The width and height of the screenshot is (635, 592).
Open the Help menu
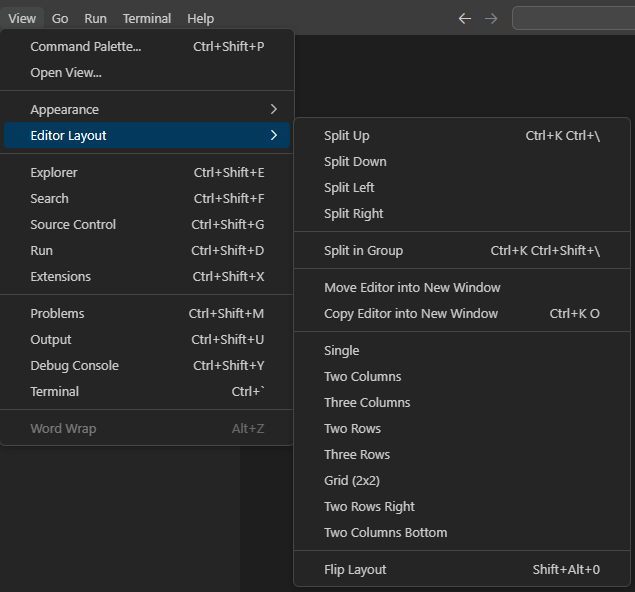point(200,18)
